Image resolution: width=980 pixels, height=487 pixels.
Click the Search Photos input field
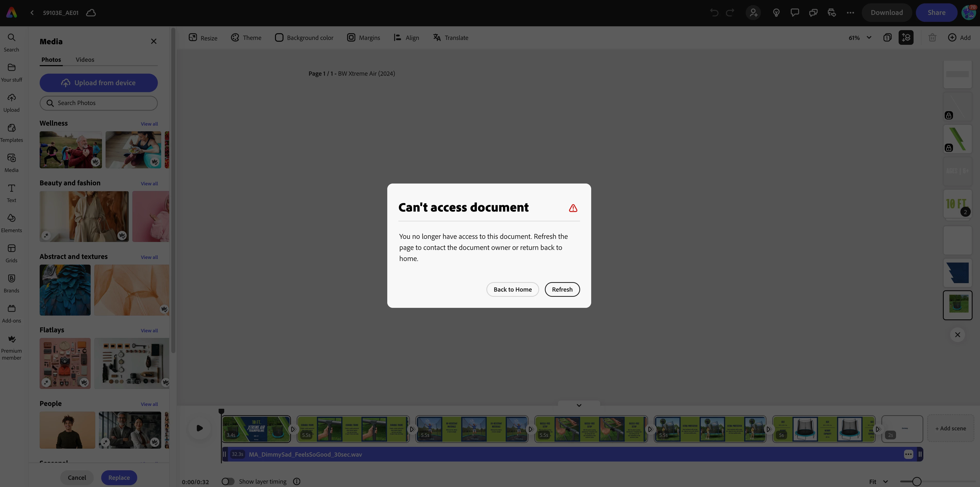point(99,103)
